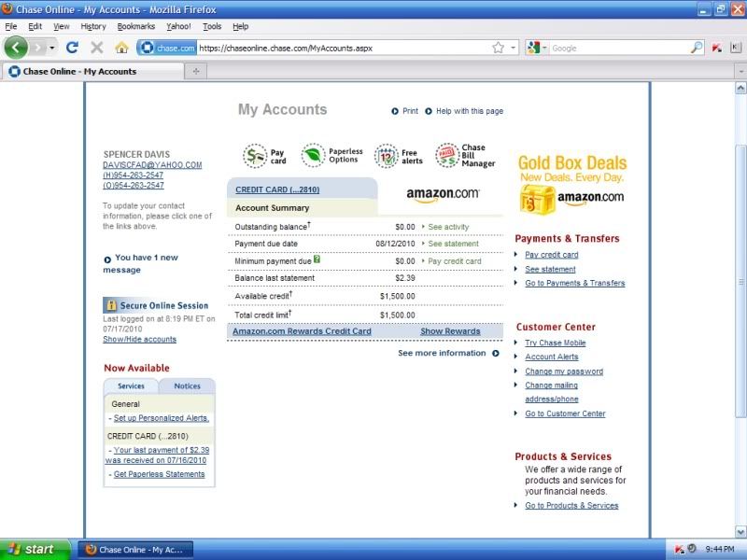Open the Edit menu
Screen dimensions: 747x560
pyautogui.click(x=35, y=26)
